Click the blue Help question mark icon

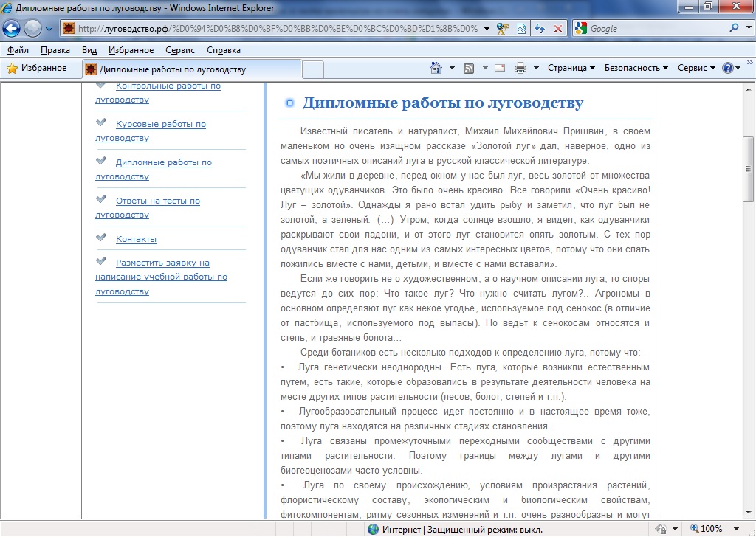point(727,68)
